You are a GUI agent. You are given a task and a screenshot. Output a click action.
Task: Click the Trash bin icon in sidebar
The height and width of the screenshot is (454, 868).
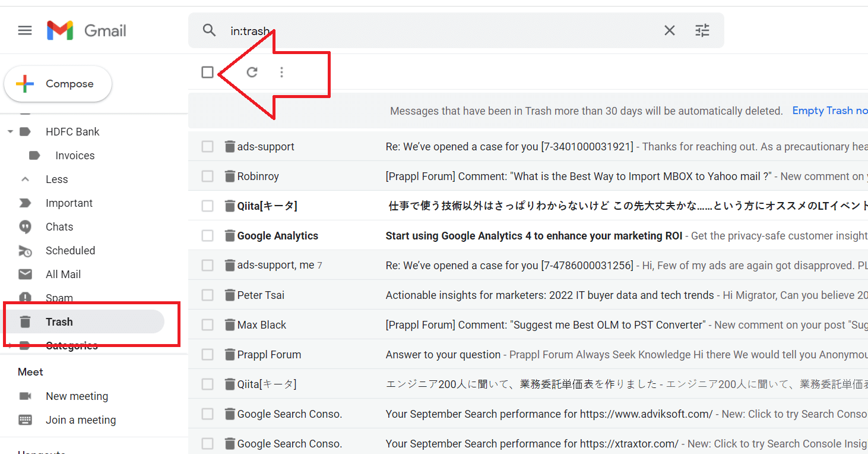click(25, 322)
